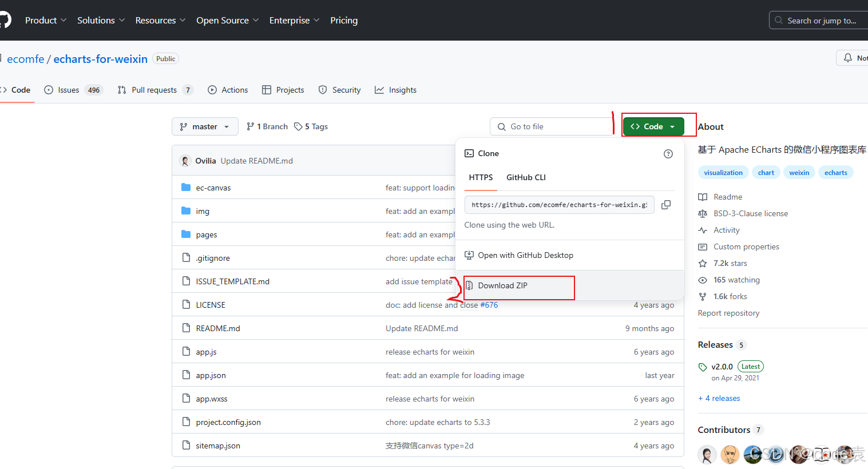The height and width of the screenshot is (469, 868).
Task: Click Report repository
Action: [729, 313]
